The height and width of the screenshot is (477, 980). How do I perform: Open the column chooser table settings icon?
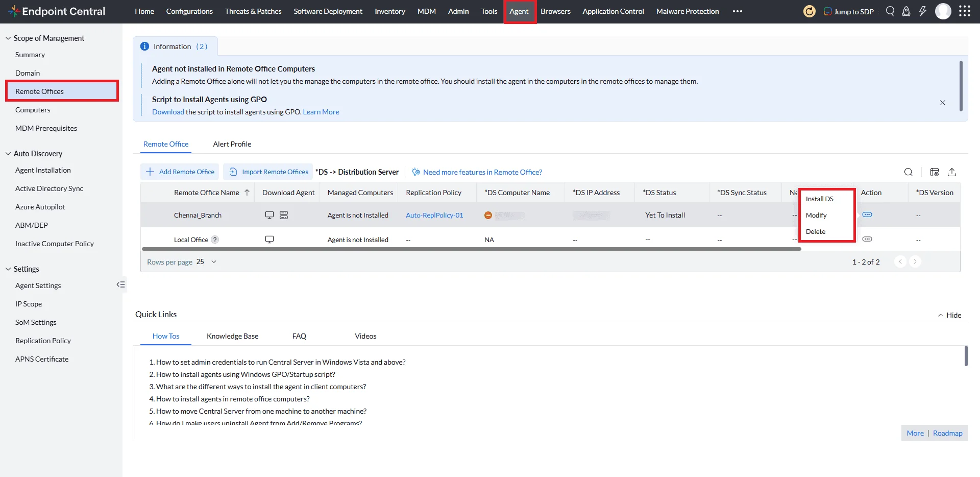point(935,172)
